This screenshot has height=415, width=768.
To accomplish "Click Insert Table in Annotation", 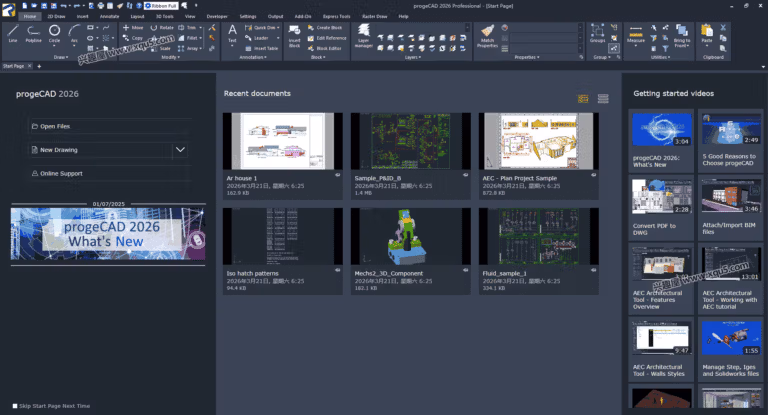I will click(x=261, y=49).
